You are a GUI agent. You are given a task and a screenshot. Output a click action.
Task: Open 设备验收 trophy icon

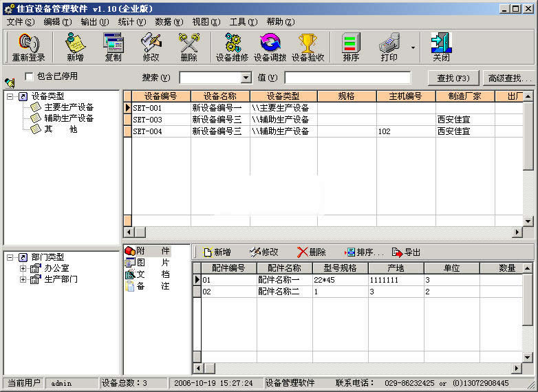[x=308, y=47]
